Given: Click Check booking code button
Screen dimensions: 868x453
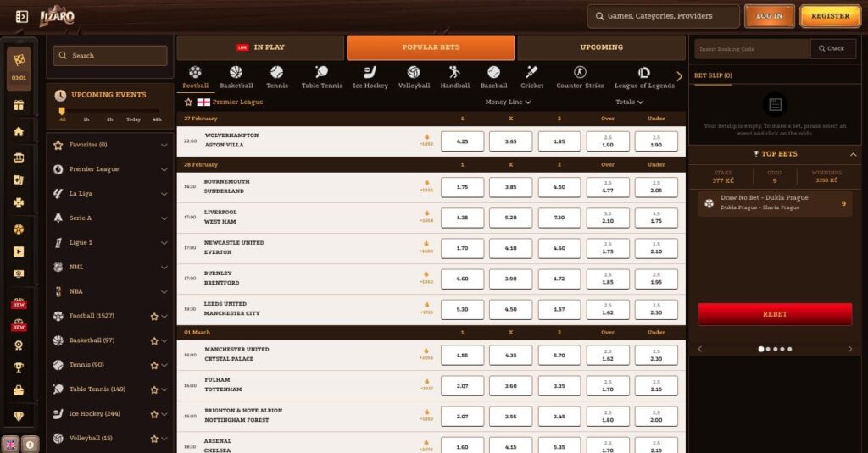Looking at the screenshot, I should (832, 48).
